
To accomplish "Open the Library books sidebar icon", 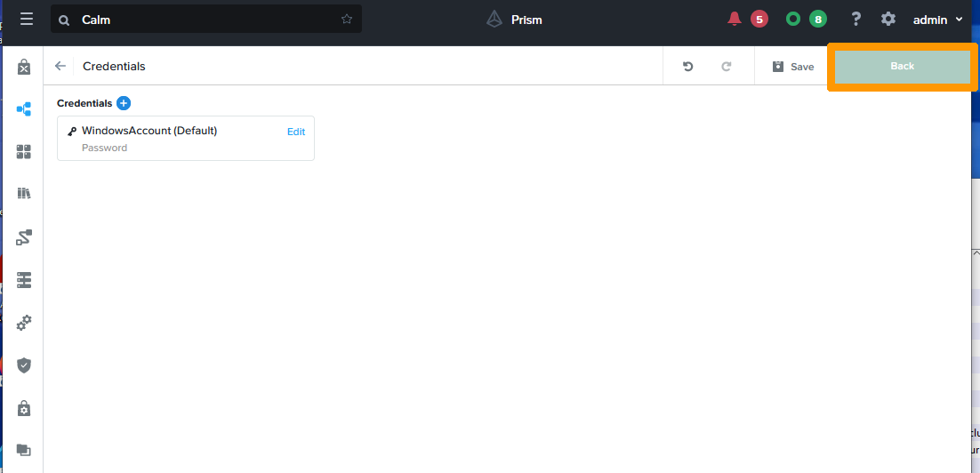I will [24, 194].
